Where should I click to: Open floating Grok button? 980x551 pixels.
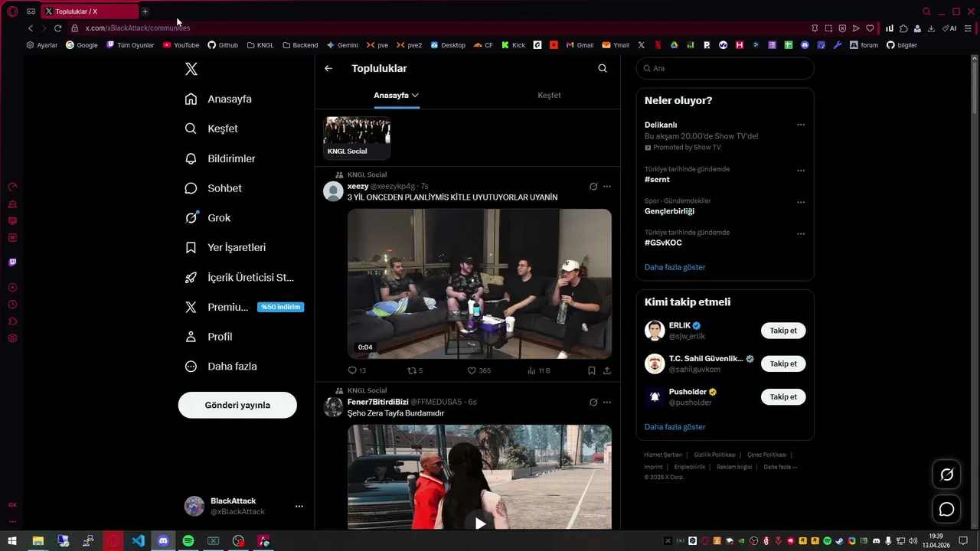(946, 474)
